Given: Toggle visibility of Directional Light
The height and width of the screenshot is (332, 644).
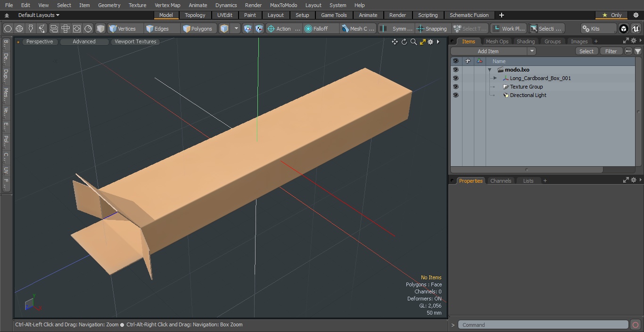Looking at the screenshot, I should 455,95.
